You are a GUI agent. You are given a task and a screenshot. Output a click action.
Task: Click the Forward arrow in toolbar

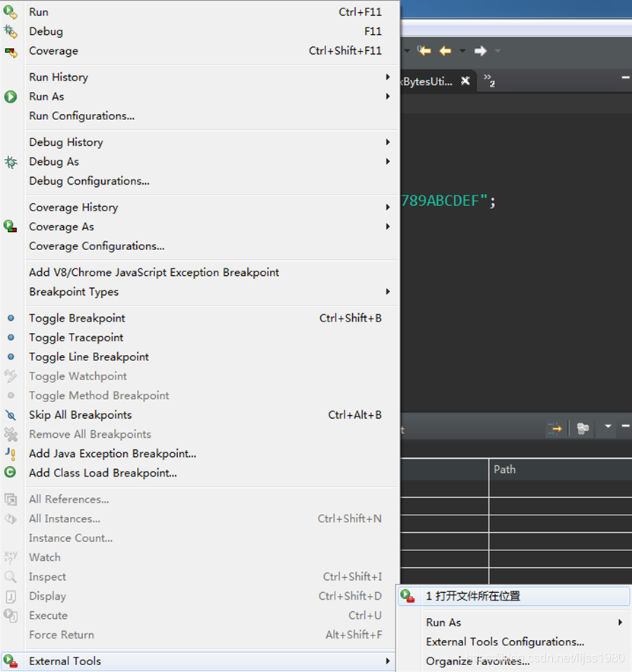(x=480, y=51)
